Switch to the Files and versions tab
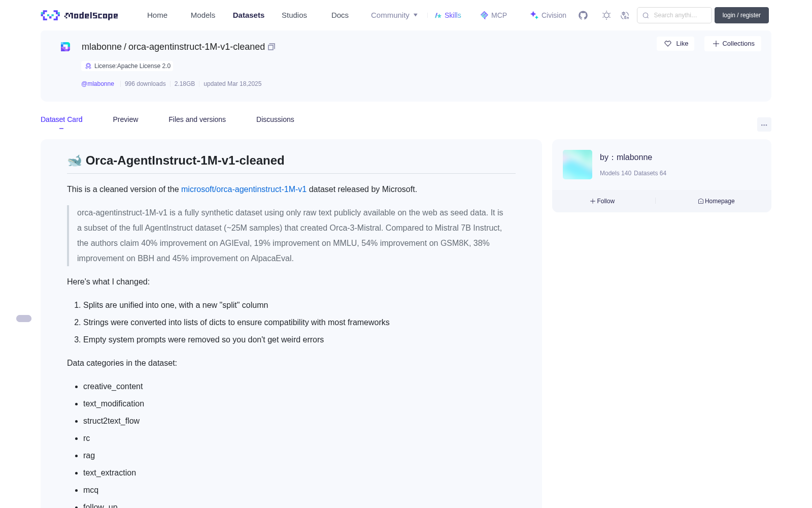Viewport: 812px width, 508px height. pos(197,119)
